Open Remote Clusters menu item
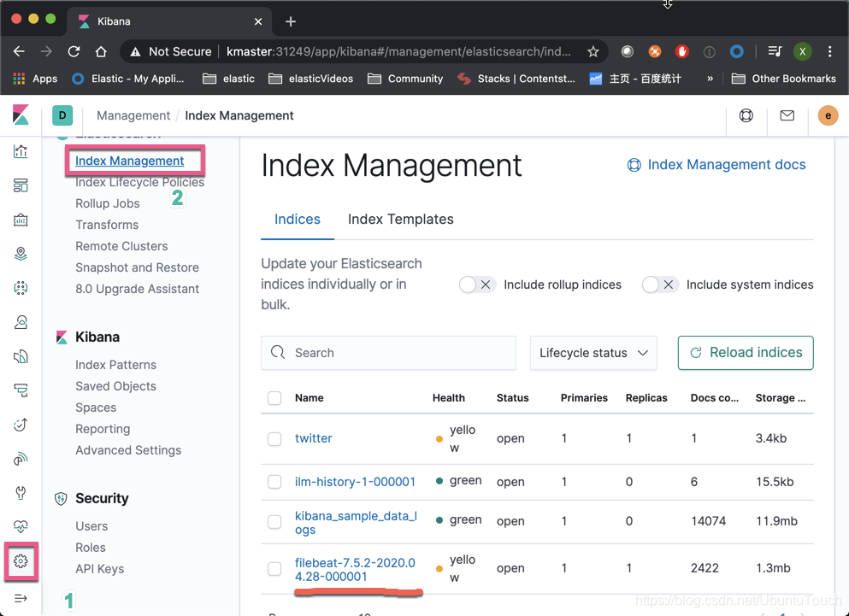Image resolution: width=849 pixels, height=616 pixels. (121, 246)
